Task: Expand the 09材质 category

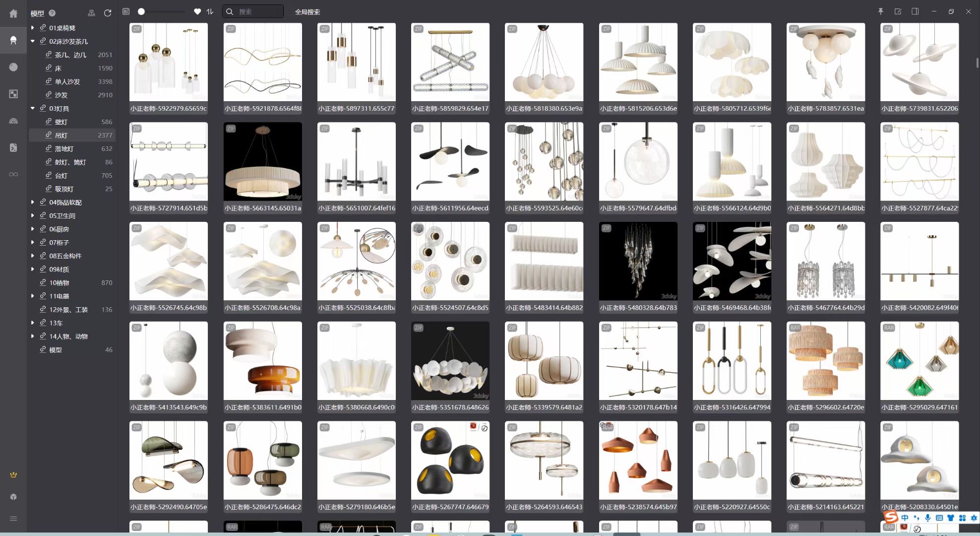Action: pos(33,269)
